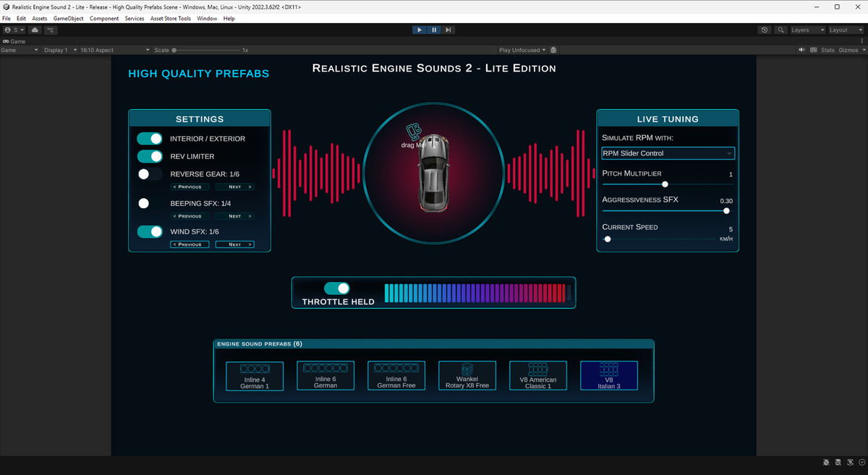Click the auto-generate lighting status icon

point(851,462)
